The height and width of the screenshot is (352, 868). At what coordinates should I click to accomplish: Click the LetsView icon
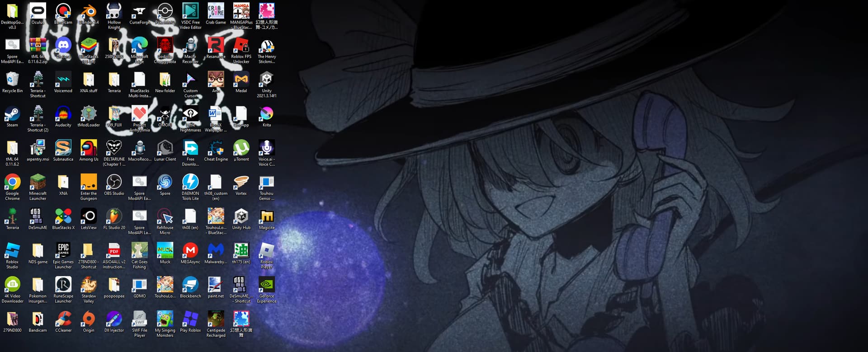pos(89,216)
